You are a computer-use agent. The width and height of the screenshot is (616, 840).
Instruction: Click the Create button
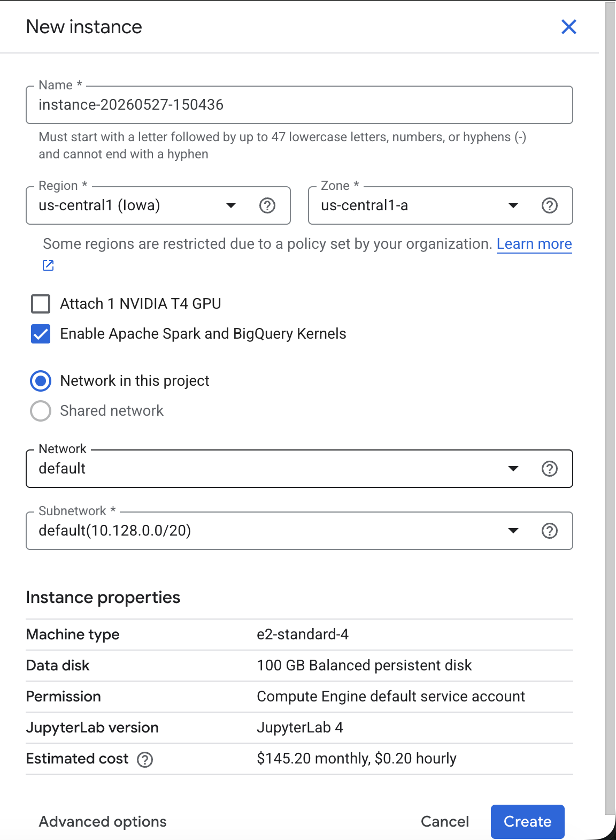[528, 822]
